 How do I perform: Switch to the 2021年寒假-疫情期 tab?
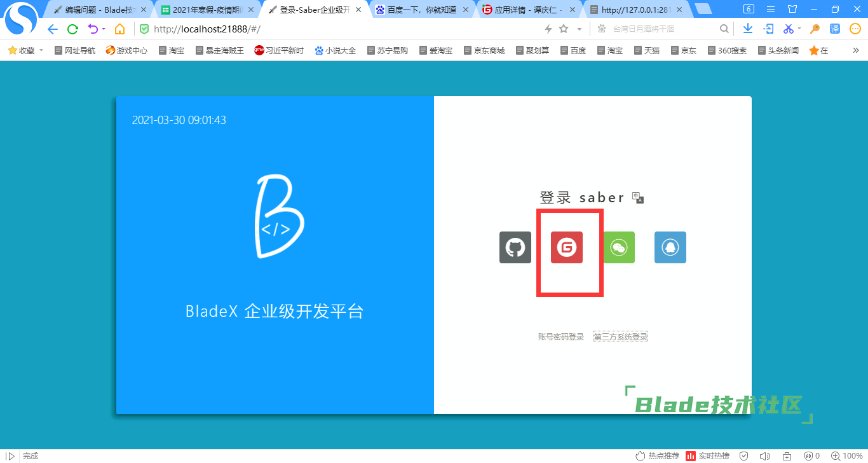point(207,10)
